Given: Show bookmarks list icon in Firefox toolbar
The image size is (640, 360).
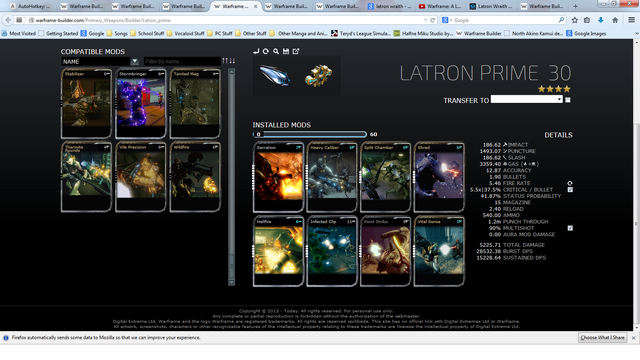Looking at the screenshot, I should point(587,20).
